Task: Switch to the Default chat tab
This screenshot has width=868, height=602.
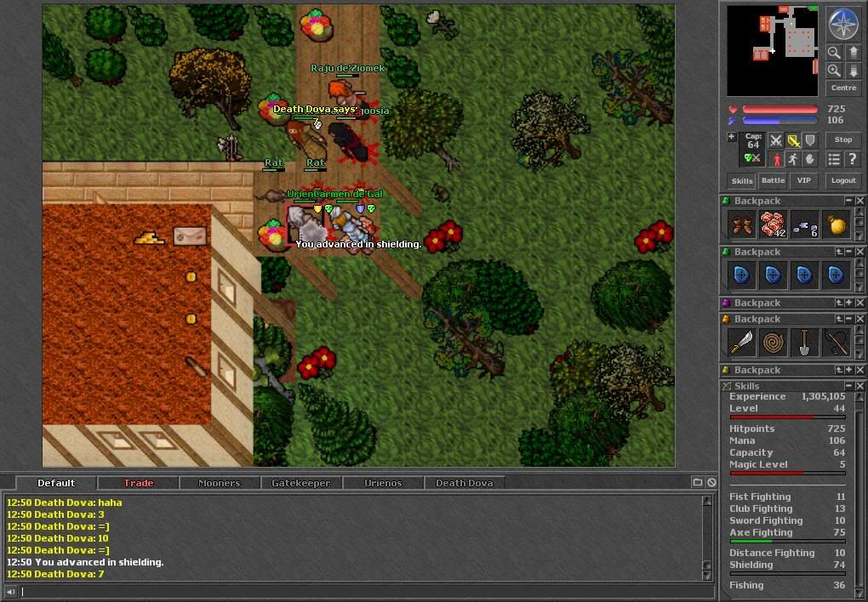Action: [x=56, y=483]
